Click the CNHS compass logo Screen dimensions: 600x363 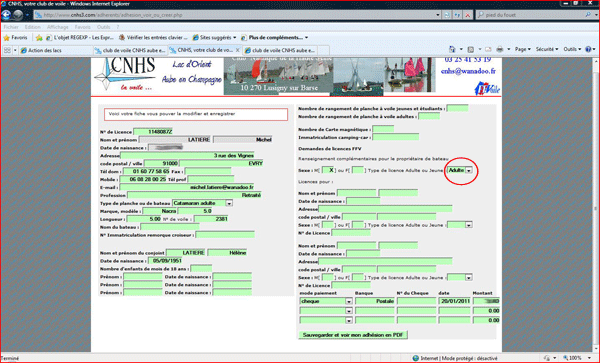(x=125, y=74)
